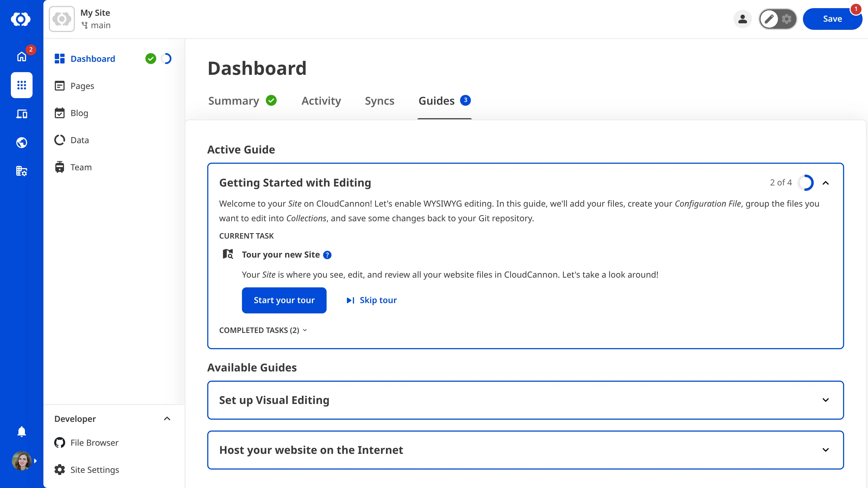
Task: Click Start your tour
Action: [284, 300]
